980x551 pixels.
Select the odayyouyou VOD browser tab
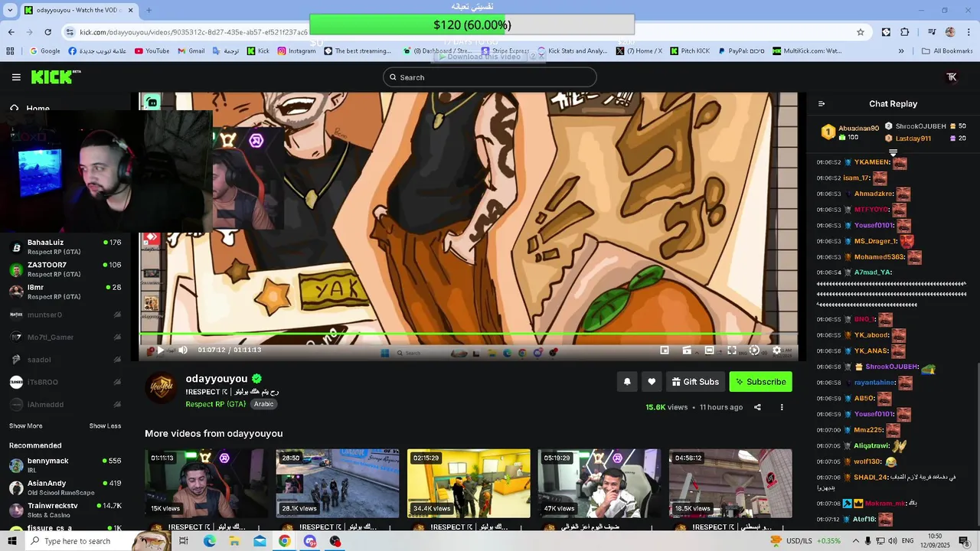[79, 11]
